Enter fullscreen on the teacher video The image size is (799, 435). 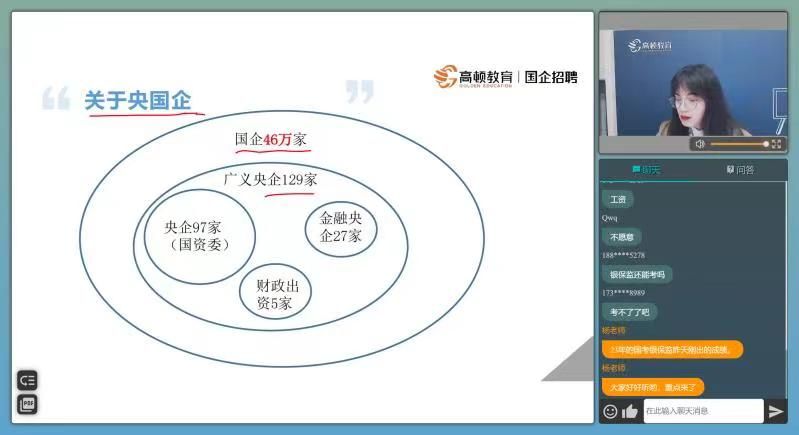pyautogui.click(x=776, y=144)
